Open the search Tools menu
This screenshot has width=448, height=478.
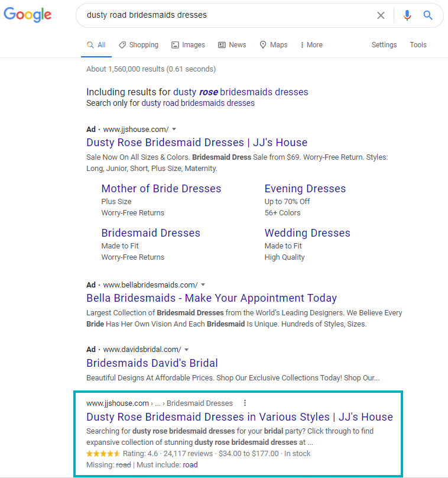(418, 45)
